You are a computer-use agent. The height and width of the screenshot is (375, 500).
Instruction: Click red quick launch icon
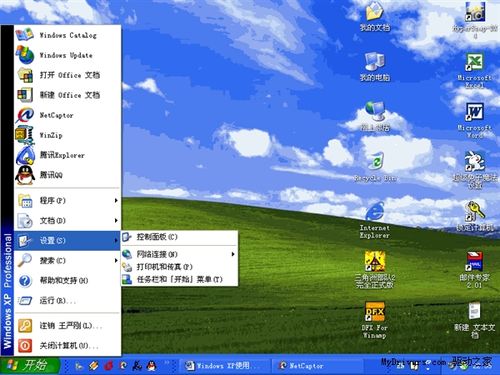coord(108,366)
